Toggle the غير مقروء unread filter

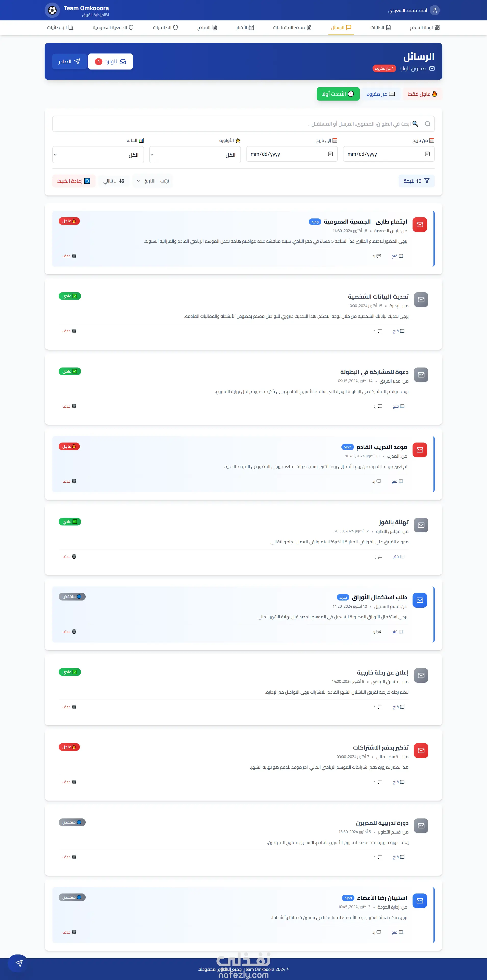point(381,94)
